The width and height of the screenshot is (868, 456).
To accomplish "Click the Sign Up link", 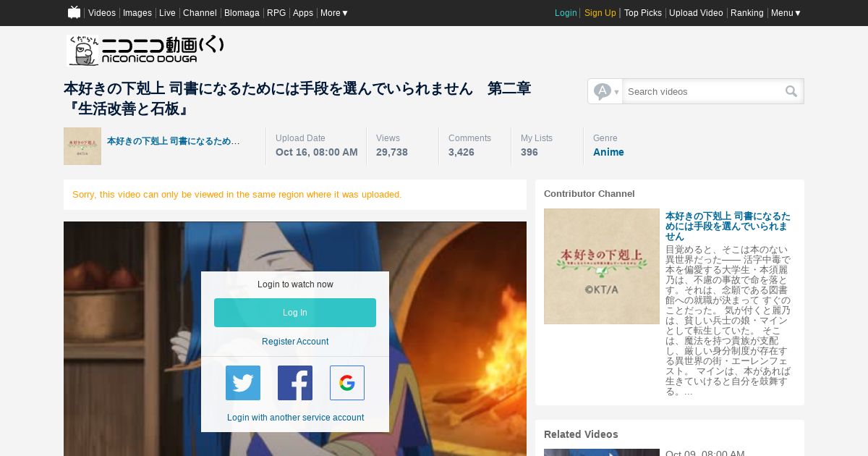I will pyautogui.click(x=600, y=13).
